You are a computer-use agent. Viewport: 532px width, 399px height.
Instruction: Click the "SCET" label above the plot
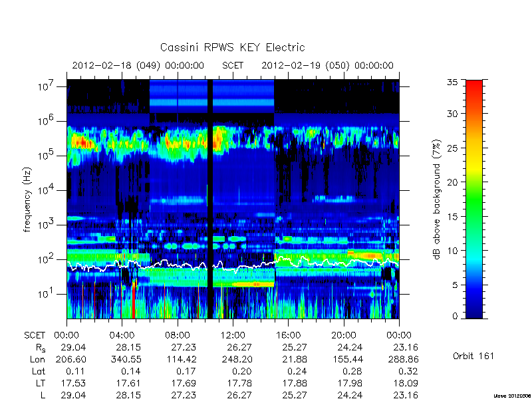click(x=233, y=65)
